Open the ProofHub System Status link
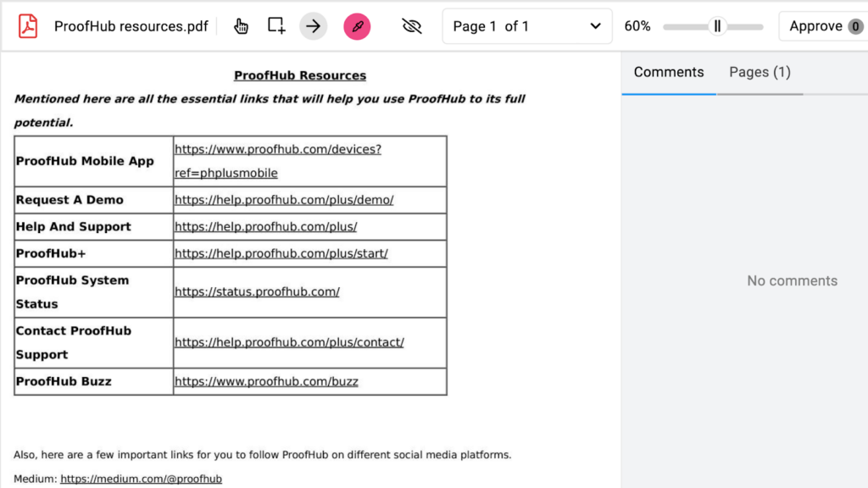The width and height of the screenshot is (868, 488). pos(257,291)
